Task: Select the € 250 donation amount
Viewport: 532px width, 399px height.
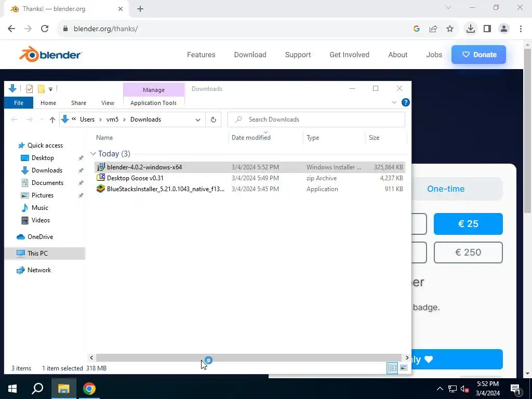Action: (468, 252)
